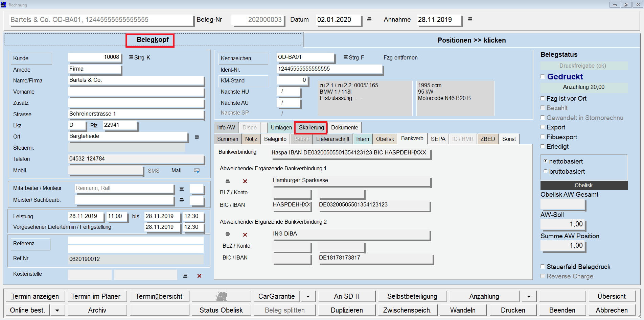This screenshot has height=320, width=644.
Task: Click the Telefon field 04532-124784
Action: tap(136, 159)
